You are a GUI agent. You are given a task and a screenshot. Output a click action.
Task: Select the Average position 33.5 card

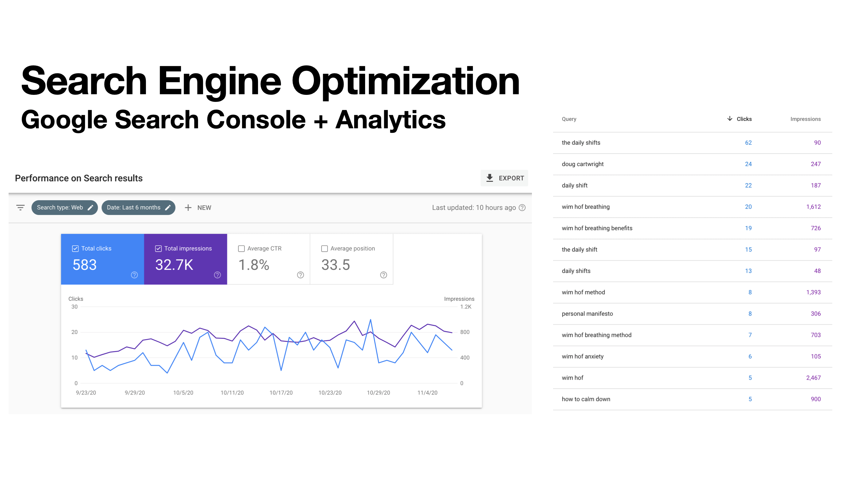coord(352,259)
